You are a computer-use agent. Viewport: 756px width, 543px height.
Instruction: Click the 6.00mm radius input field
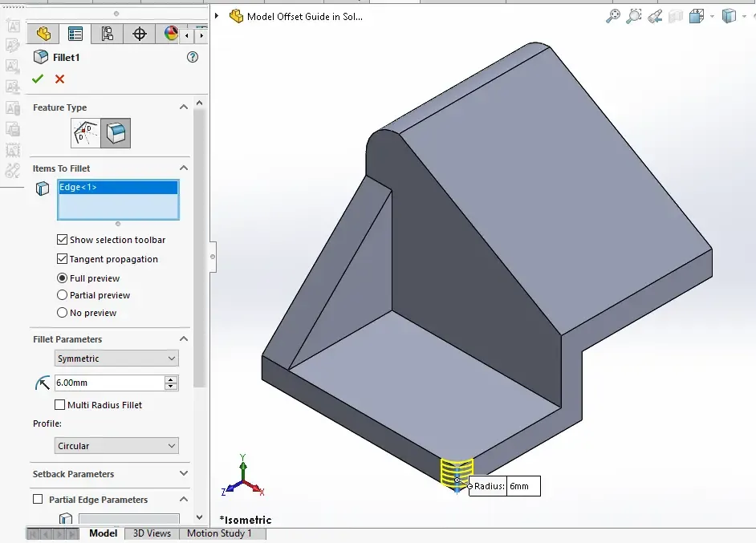click(x=108, y=383)
